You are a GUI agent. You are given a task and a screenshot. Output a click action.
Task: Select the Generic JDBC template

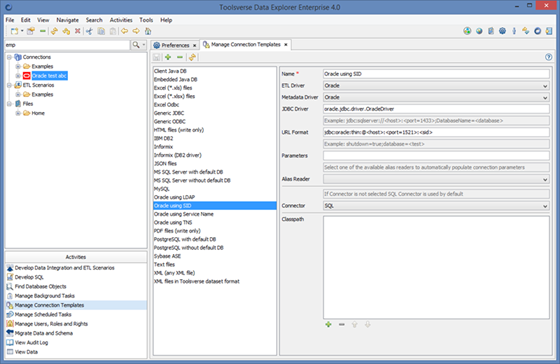point(215,113)
